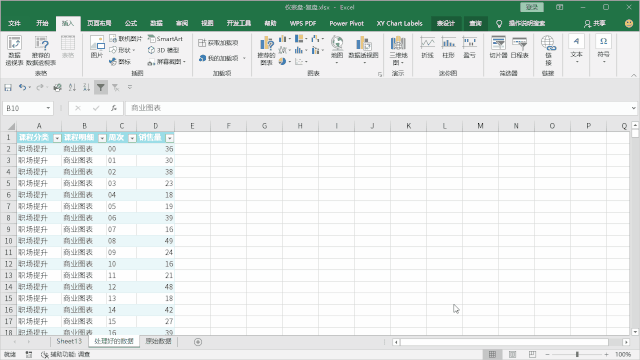Screen dimensions: 640x360
Task: Click the 登录 sign-in button
Action: pos(531,7)
